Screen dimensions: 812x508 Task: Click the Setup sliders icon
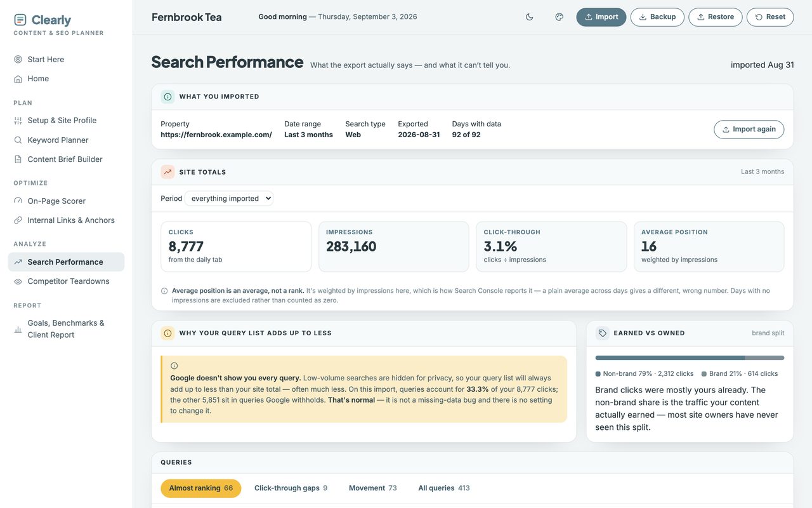coord(18,121)
